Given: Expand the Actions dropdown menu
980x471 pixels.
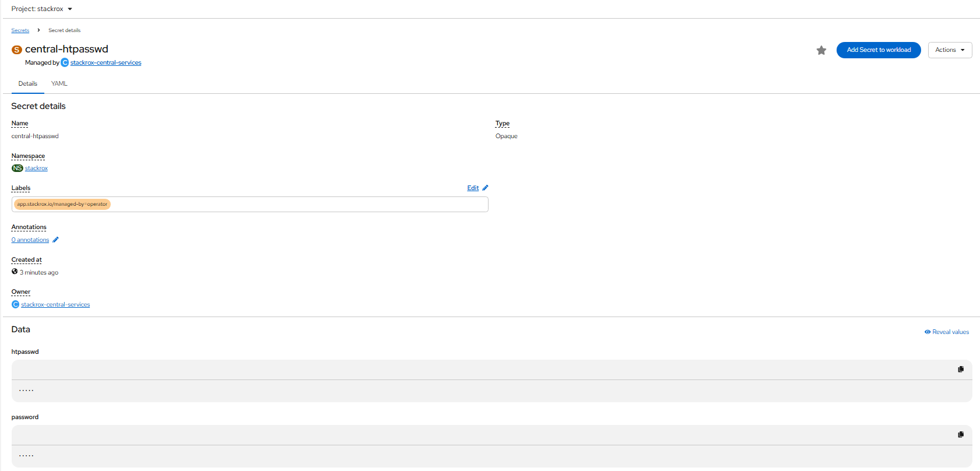Looking at the screenshot, I should (x=950, y=50).
